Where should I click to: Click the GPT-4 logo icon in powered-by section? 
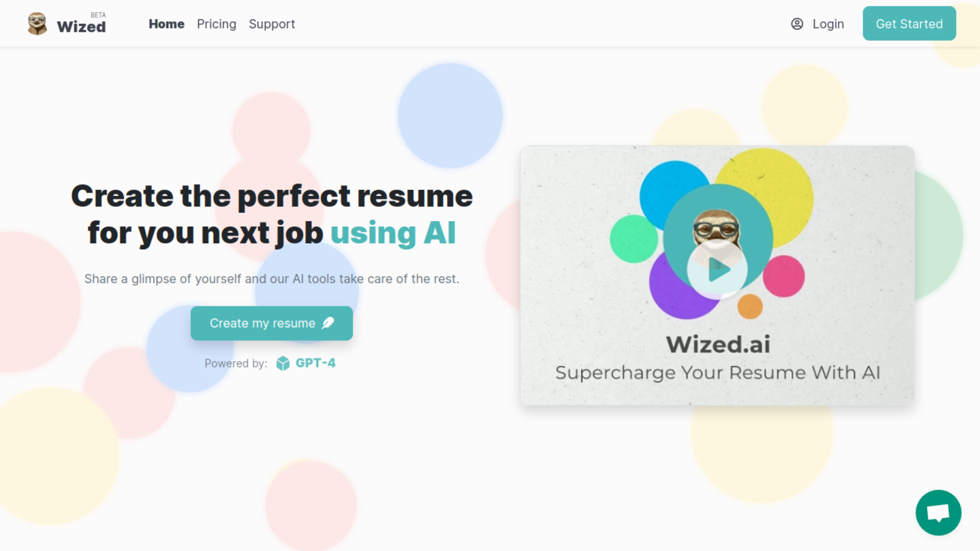point(283,363)
